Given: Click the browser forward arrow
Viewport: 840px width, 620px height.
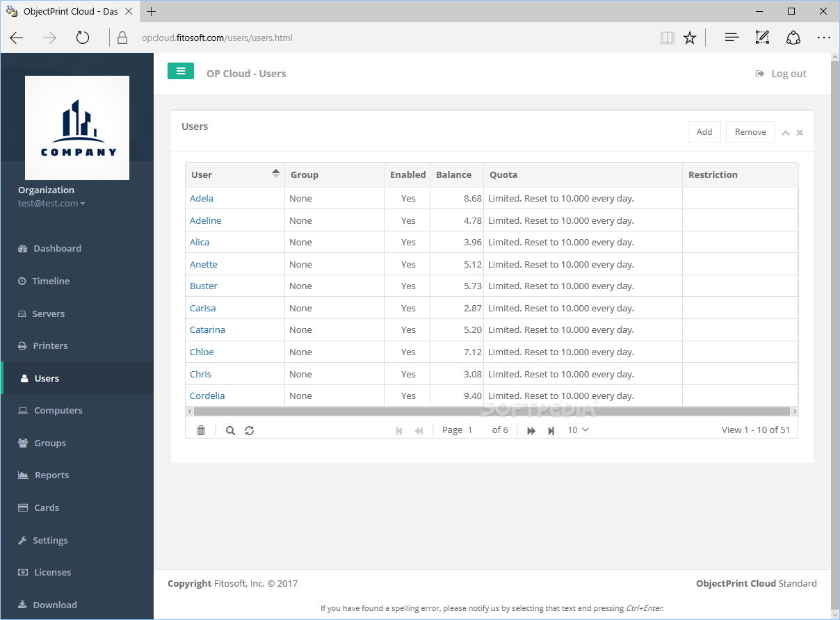Looking at the screenshot, I should [x=49, y=38].
